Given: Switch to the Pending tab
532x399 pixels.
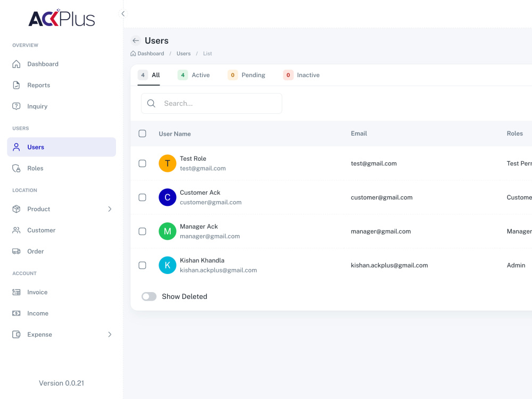Looking at the screenshot, I should (x=247, y=75).
